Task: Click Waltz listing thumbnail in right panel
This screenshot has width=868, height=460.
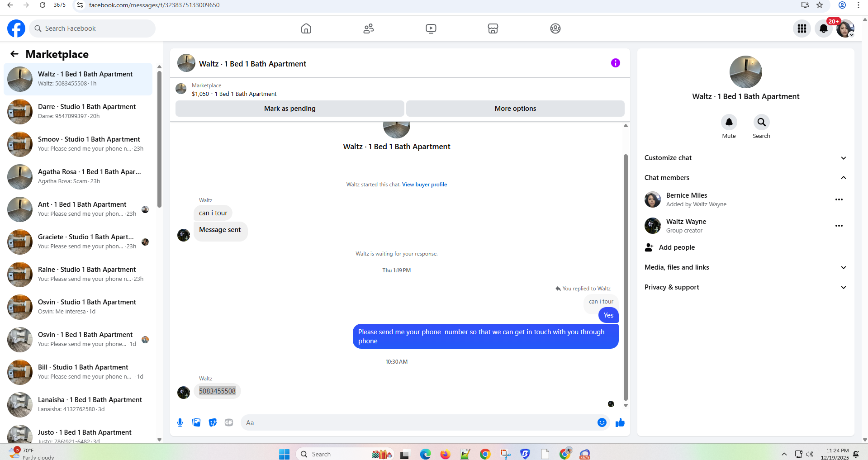Action: [x=746, y=72]
